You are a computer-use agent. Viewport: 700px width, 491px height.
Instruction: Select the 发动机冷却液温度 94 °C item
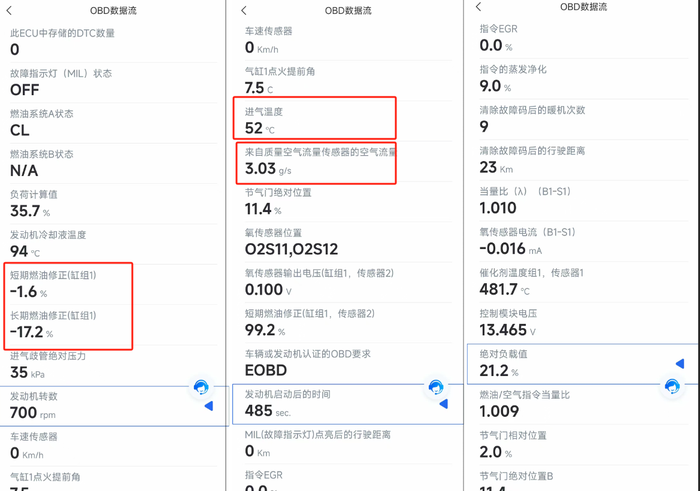tap(110, 243)
